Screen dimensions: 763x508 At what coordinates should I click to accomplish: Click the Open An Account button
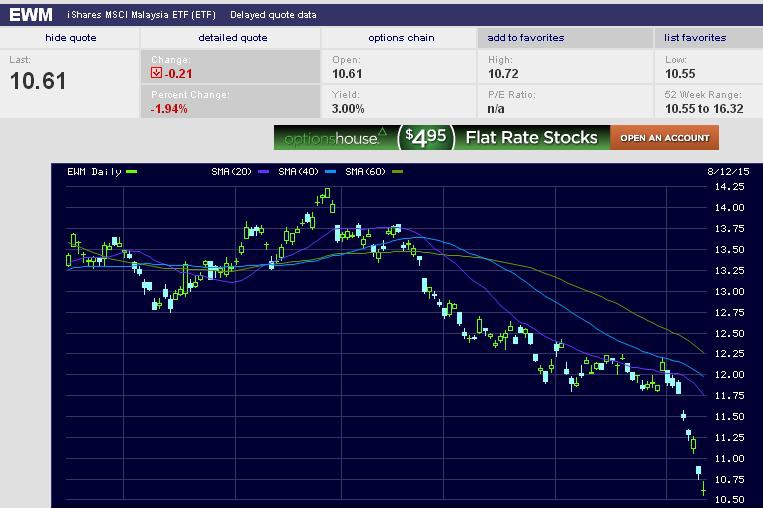click(664, 138)
